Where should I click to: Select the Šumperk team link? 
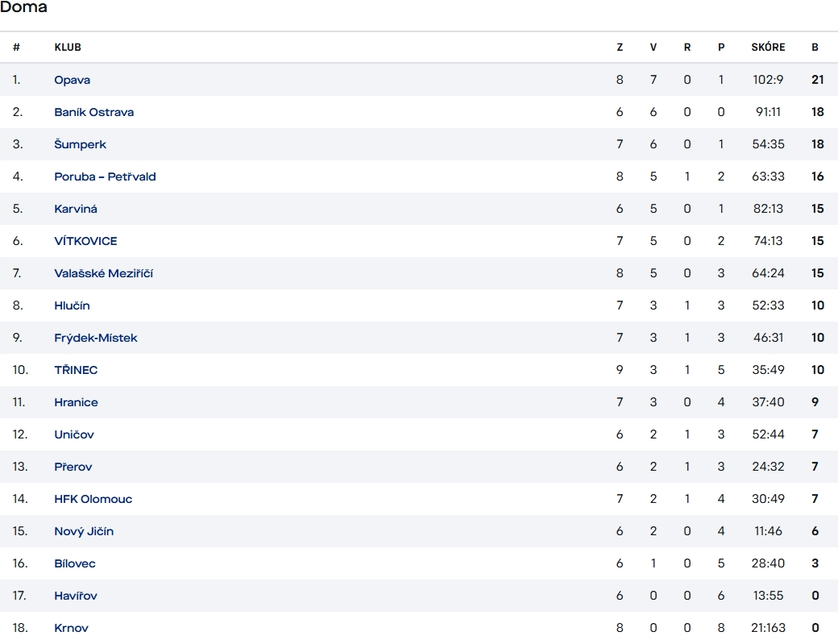pyautogui.click(x=81, y=144)
